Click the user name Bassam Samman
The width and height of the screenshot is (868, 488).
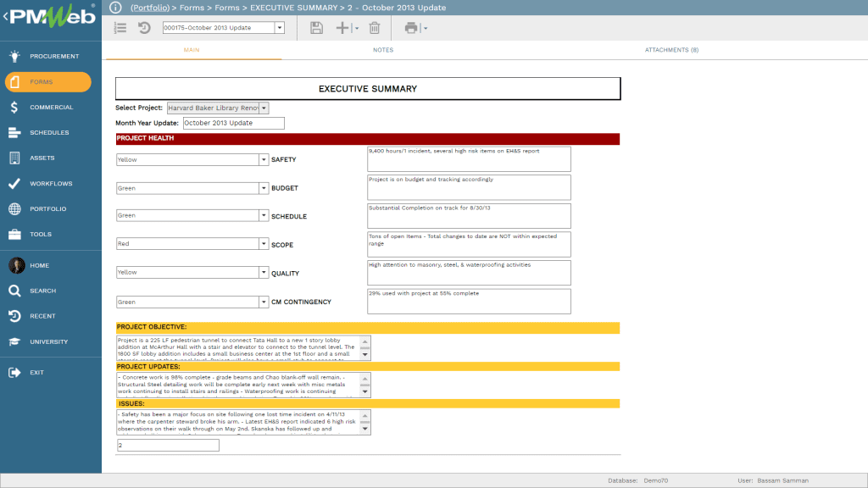pyautogui.click(x=782, y=481)
